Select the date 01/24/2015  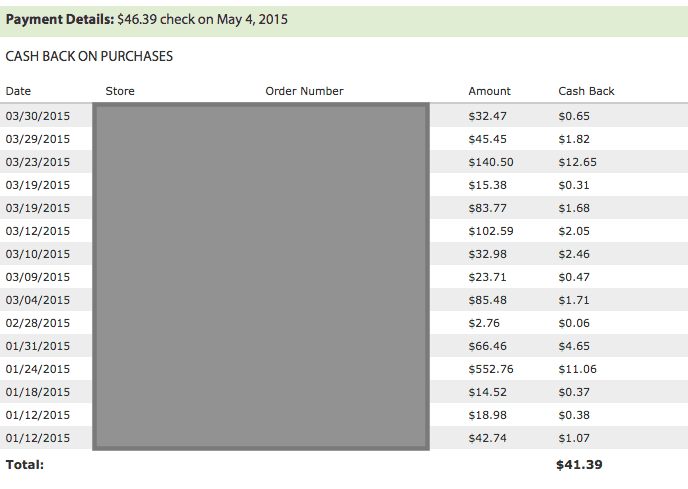coord(38,369)
